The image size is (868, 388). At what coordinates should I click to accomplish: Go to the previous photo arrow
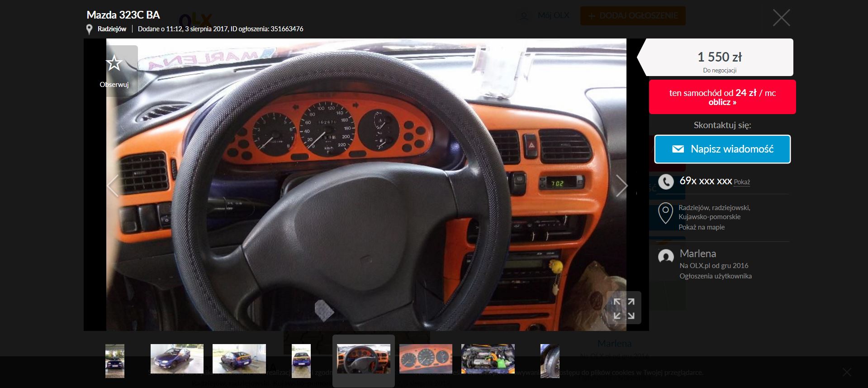(113, 186)
